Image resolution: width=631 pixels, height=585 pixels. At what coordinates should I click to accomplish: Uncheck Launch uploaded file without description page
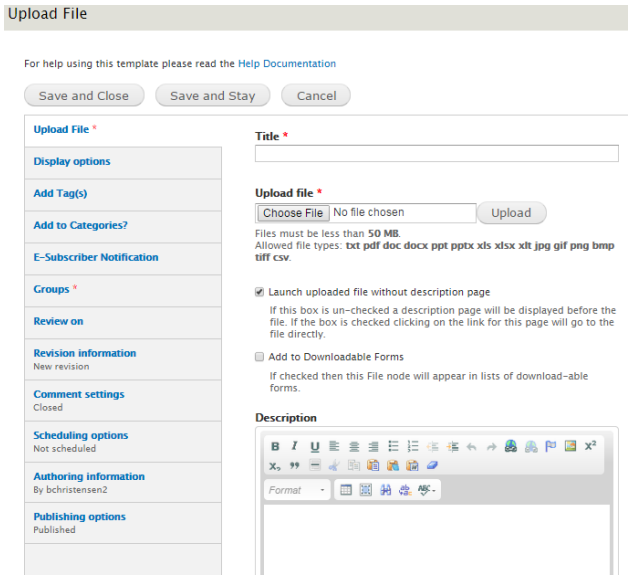tap(260, 292)
